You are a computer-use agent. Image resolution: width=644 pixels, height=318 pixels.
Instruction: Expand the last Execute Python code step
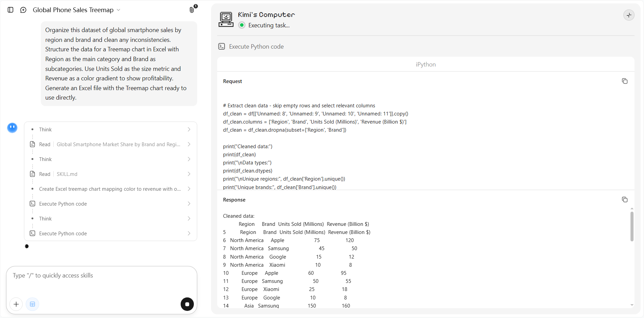(x=111, y=234)
